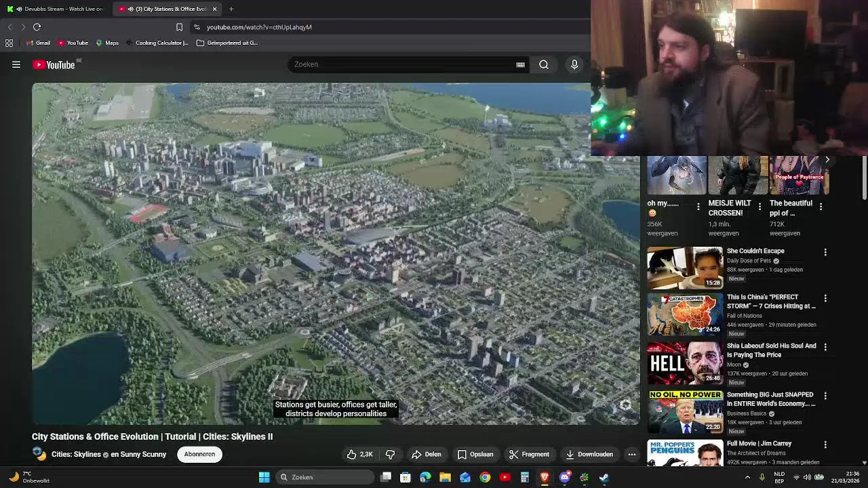Viewport: 868px width, 488px height.
Task: Switch to Brave browser in taskbar
Action: coord(545,477)
